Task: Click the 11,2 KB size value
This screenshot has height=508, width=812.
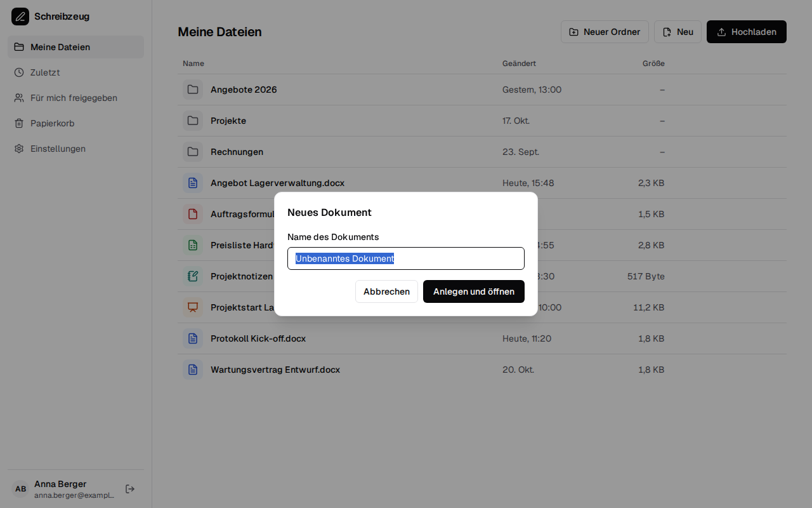Action: coord(649,307)
